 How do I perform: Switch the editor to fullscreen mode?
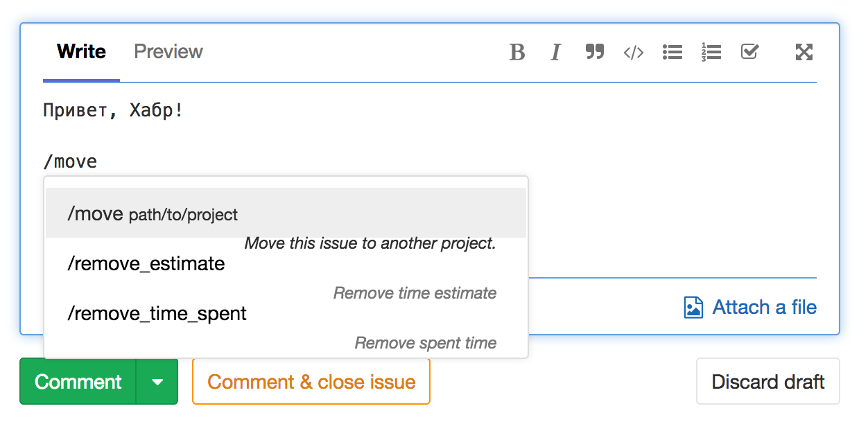pyautogui.click(x=804, y=51)
